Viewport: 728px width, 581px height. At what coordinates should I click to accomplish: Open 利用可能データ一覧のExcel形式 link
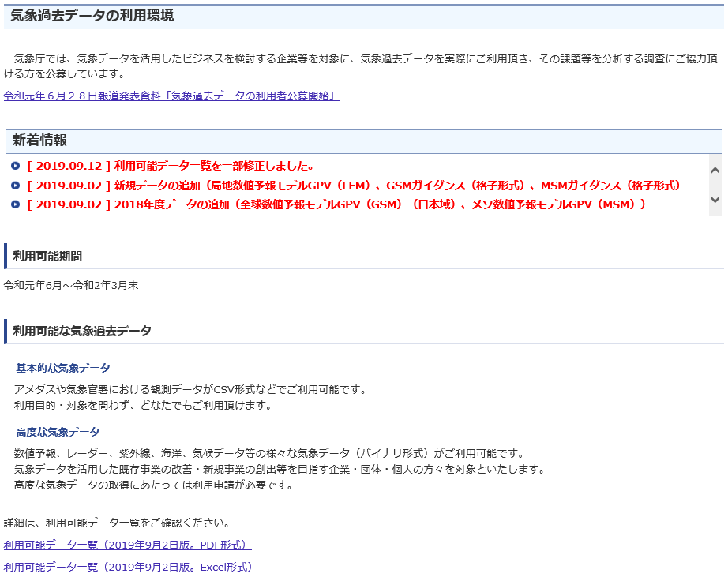click(129, 568)
